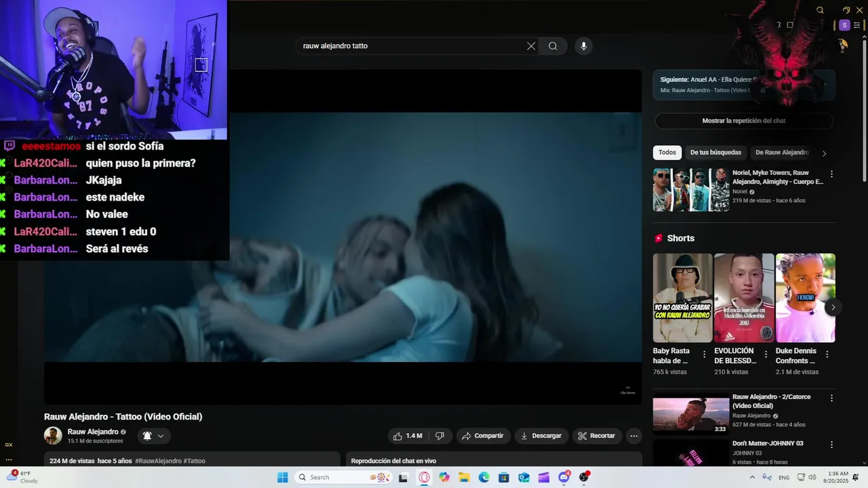Open Opera easy setup sliders icon
Image resolution: width=868 pixels, height=488 pixels.
pyautogui.click(x=857, y=25)
